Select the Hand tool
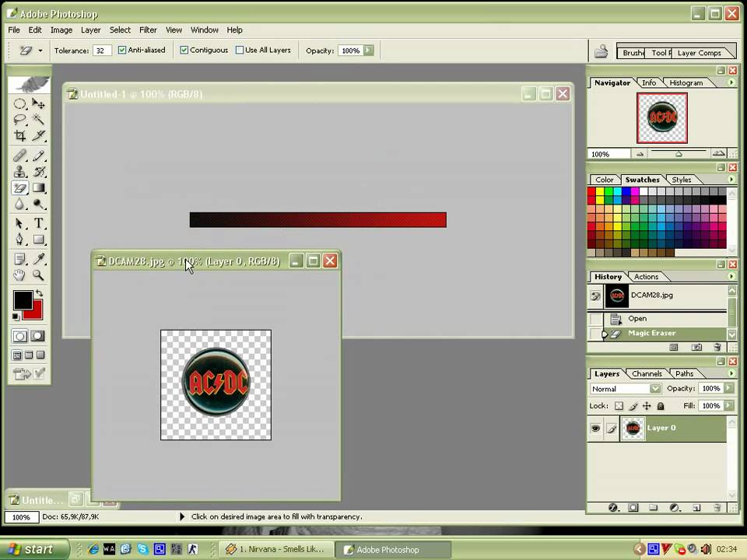The image size is (747, 560). [19, 275]
